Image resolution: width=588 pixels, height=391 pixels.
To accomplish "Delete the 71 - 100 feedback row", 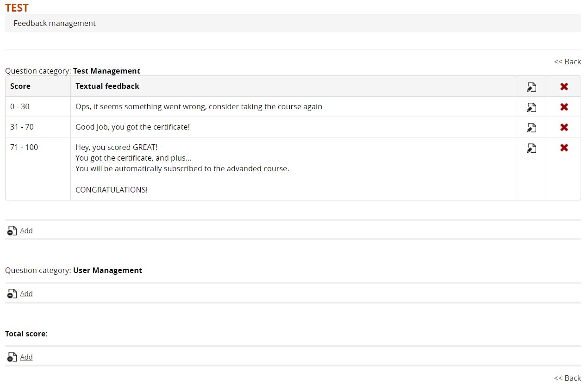I will coord(564,148).
